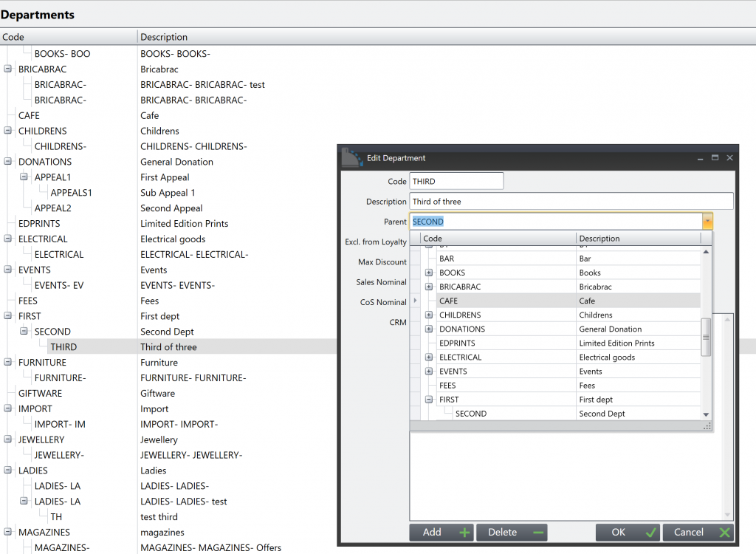Click the Description input field
The height and width of the screenshot is (554, 756).
[571, 201]
